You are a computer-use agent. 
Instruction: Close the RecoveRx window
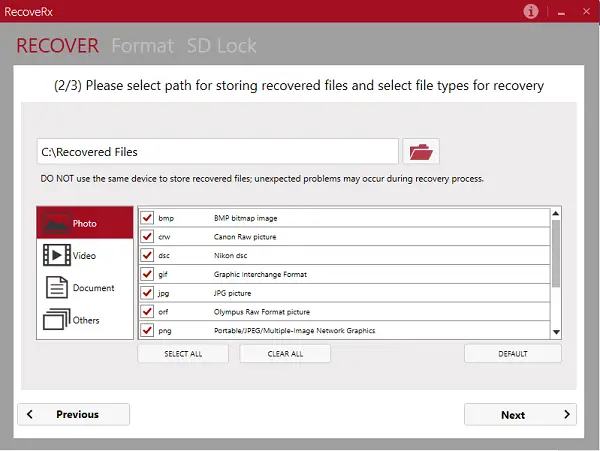point(586,11)
